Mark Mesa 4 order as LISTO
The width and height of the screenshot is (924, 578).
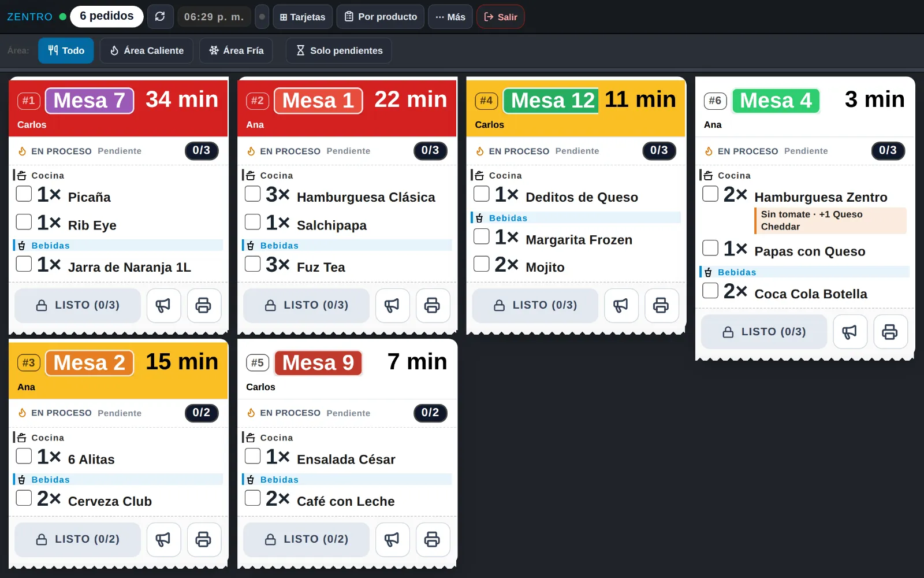[764, 332]
